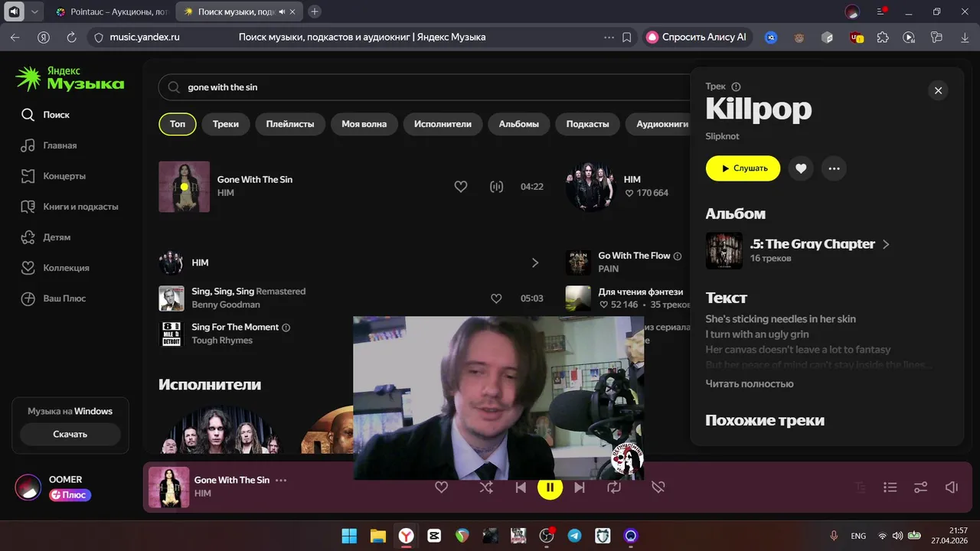Open Killpop's three-dot options menu
This screenshot has width=980, height=551.
[834, 168]
